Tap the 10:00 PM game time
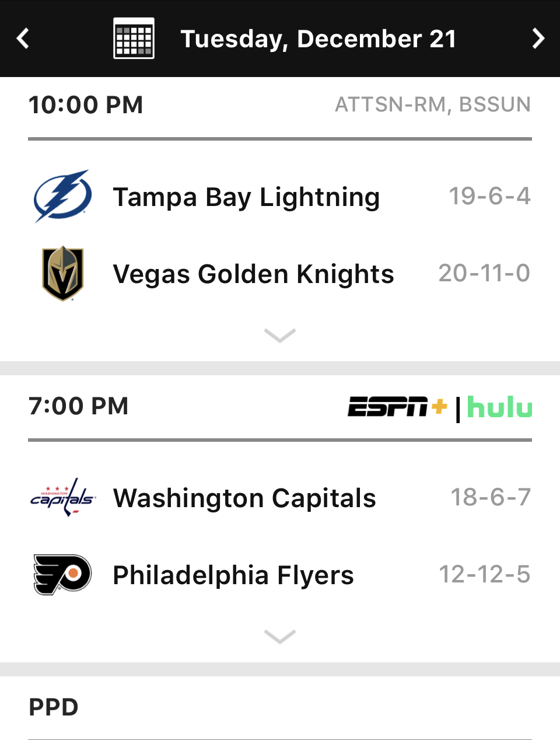Image resolution: width=560 pixels, height=740 pixels. [86, 105]
